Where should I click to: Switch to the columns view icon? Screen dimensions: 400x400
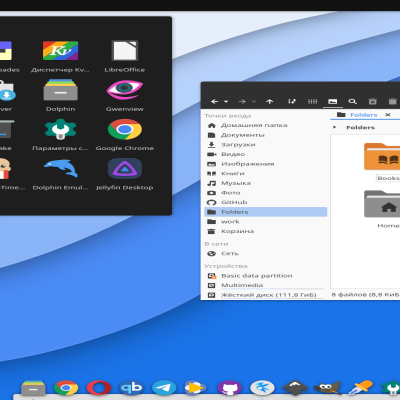(312, 101)
